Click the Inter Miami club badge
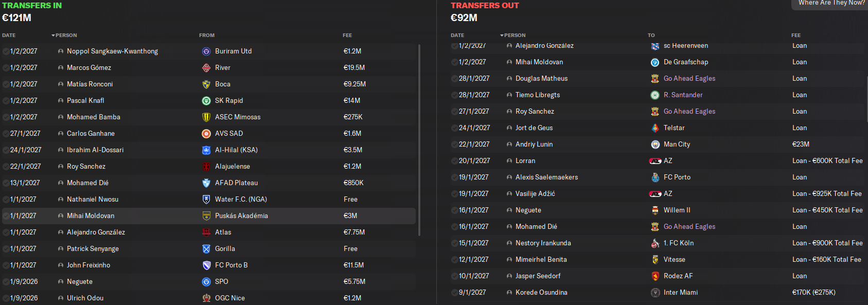The width and height of the screenshot is (868, 305). 655,293
